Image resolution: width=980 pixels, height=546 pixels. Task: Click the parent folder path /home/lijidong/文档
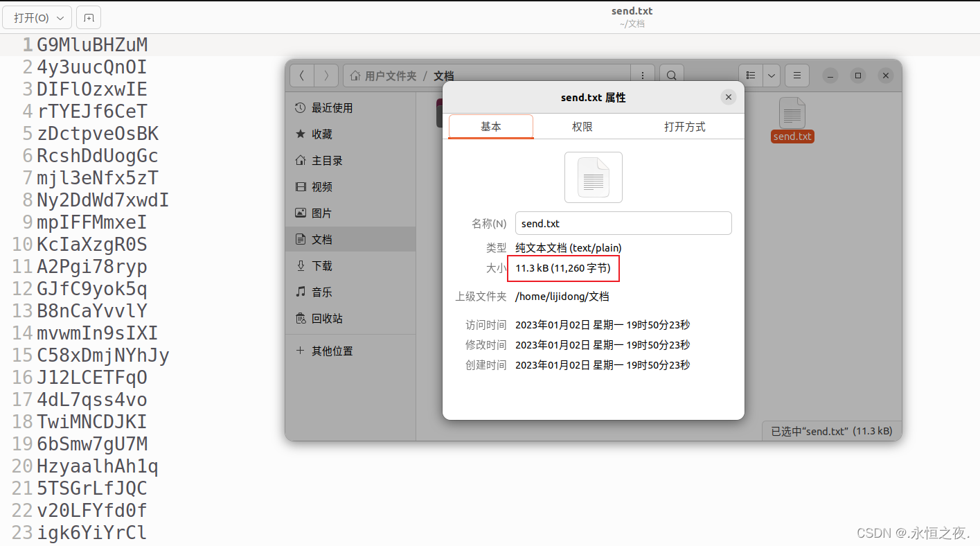562,297
